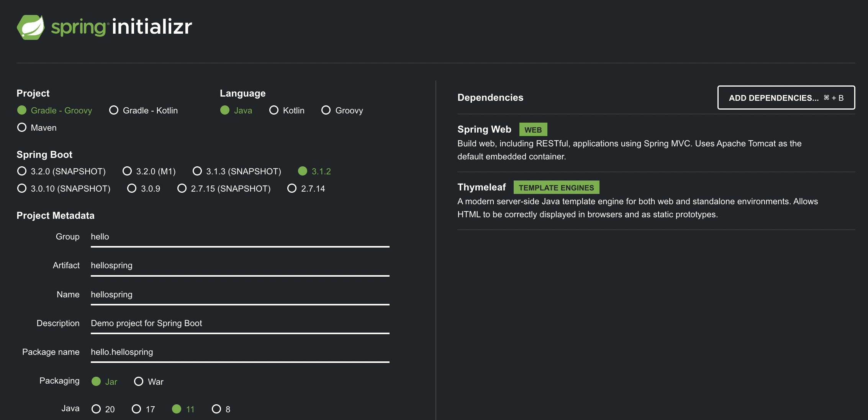Select Maven project type

22,128
